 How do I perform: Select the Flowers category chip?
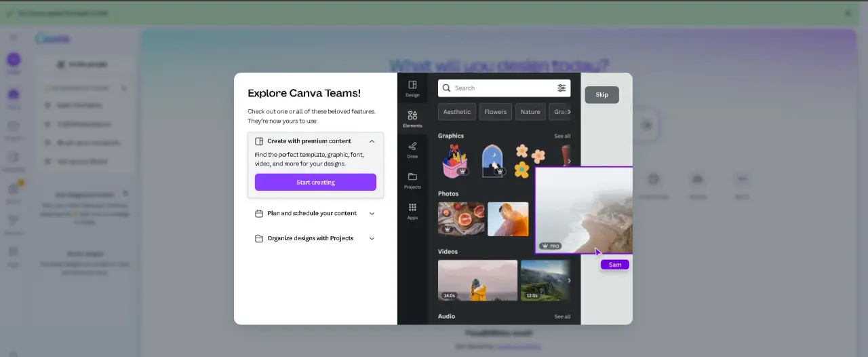click(496, 112)
